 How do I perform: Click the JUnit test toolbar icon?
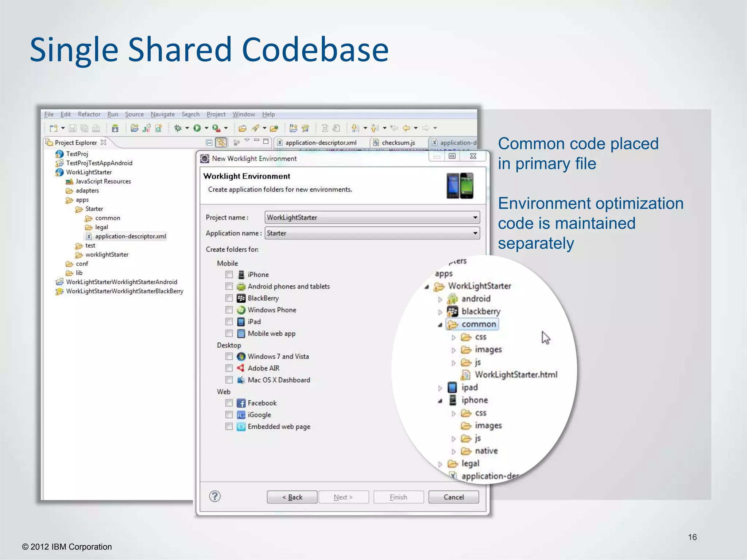click(147, 128)
